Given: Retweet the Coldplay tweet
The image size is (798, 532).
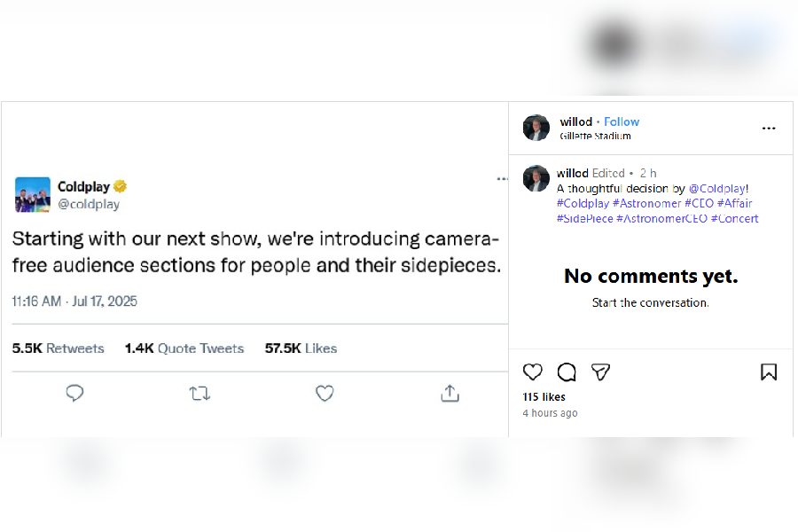Looking at the screenshot, I should (199, 393).
